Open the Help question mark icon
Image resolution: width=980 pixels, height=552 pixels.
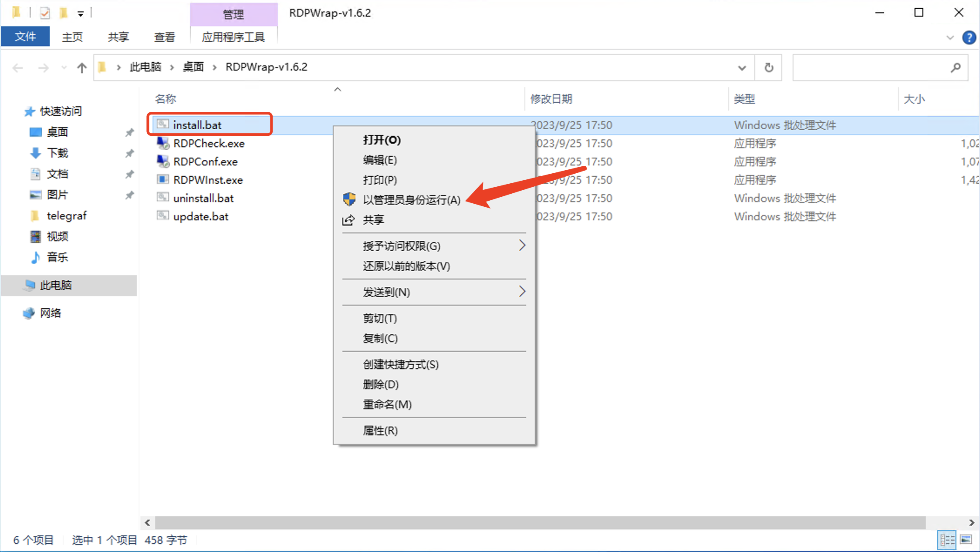(x=969, y=37)
